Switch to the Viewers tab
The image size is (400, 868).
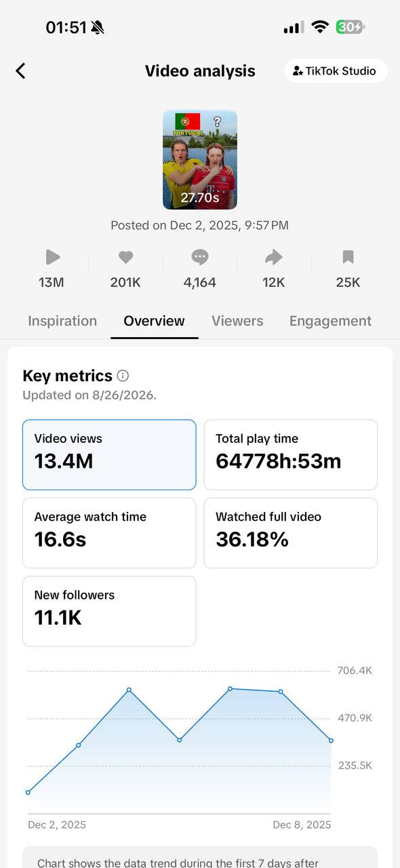click(x=237, y=321)
